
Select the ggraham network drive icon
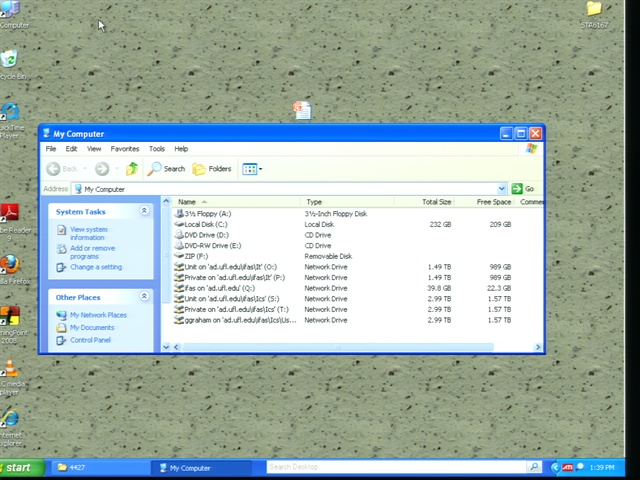pyautogui.click(x=179, y=320)
